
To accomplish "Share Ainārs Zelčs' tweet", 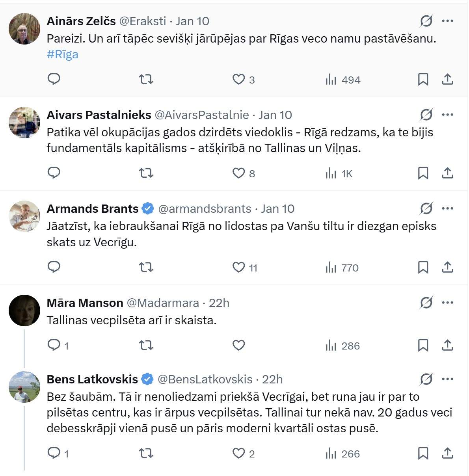I will [x=447, y=80].
